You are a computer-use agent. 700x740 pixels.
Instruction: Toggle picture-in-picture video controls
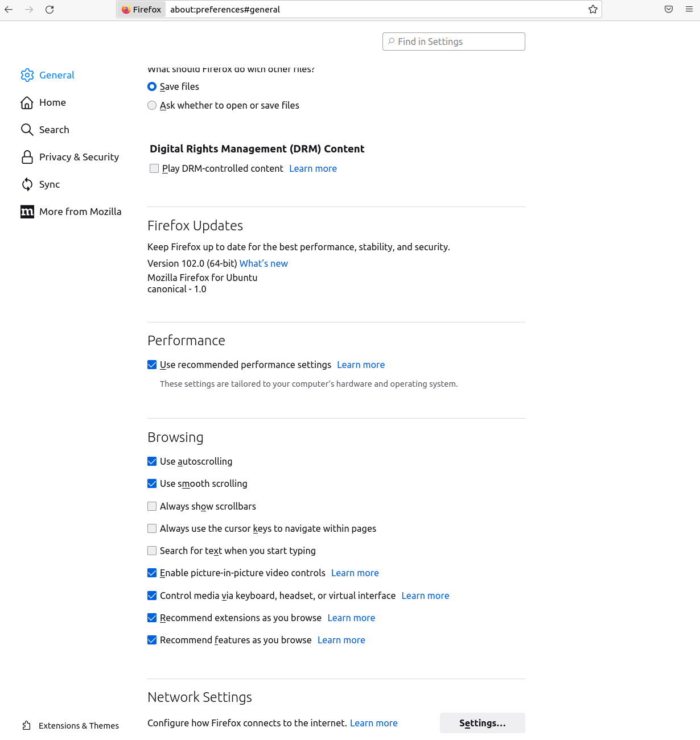[x=152, y=573]
